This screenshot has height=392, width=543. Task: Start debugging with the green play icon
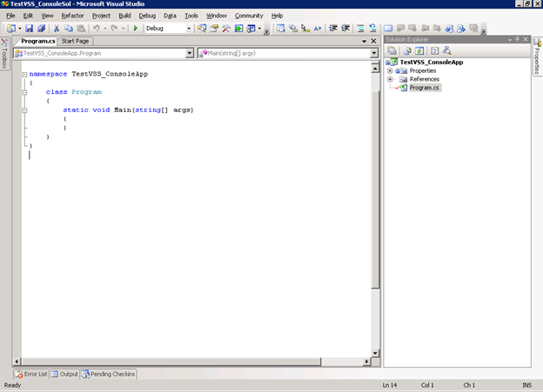coord(136,29)
